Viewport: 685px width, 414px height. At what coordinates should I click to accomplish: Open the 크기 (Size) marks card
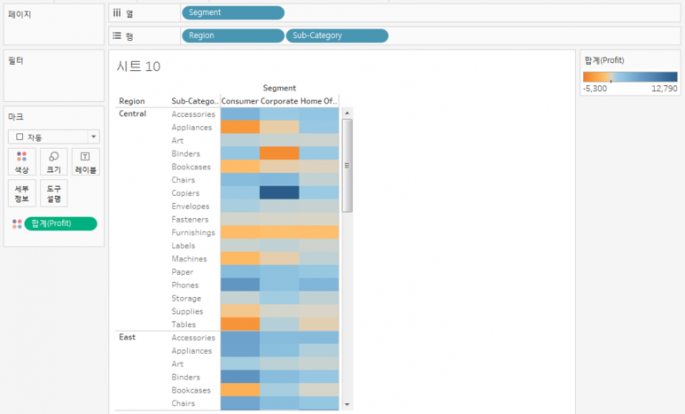tap(53, 162)
